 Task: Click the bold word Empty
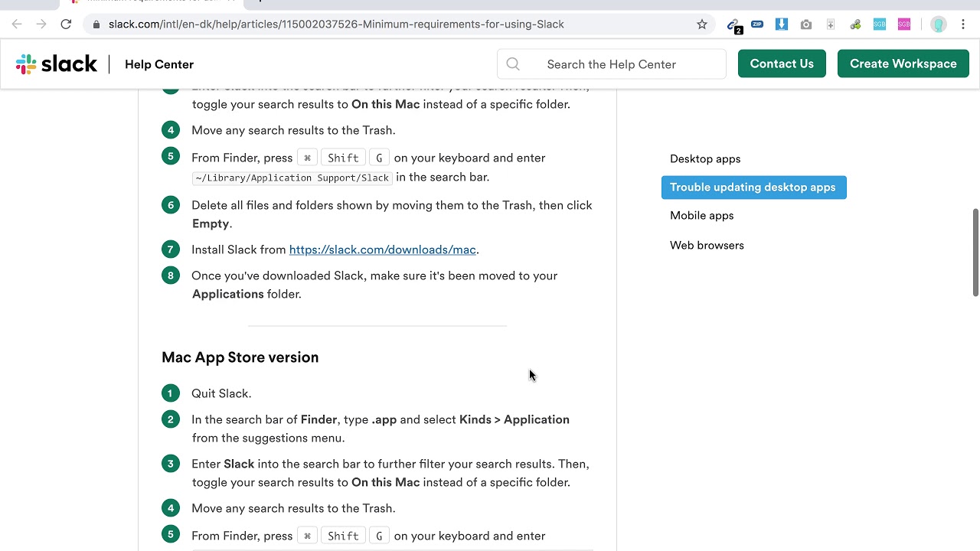pyautogui.click(x=211, y=224)
